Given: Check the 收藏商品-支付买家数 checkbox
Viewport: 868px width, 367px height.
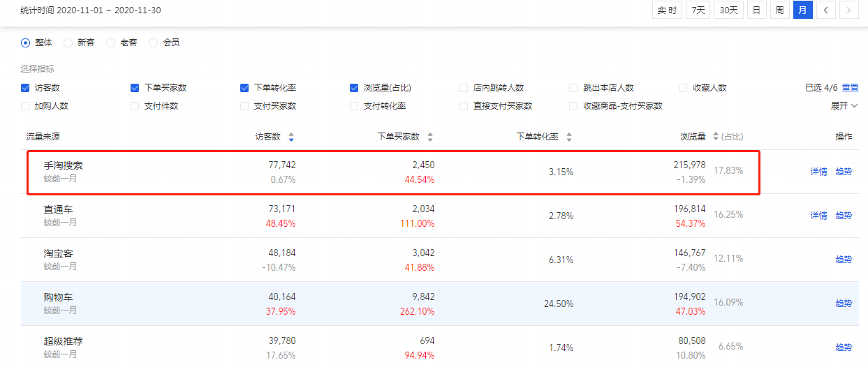Looking at the screenshot, I should click(573, 106).
